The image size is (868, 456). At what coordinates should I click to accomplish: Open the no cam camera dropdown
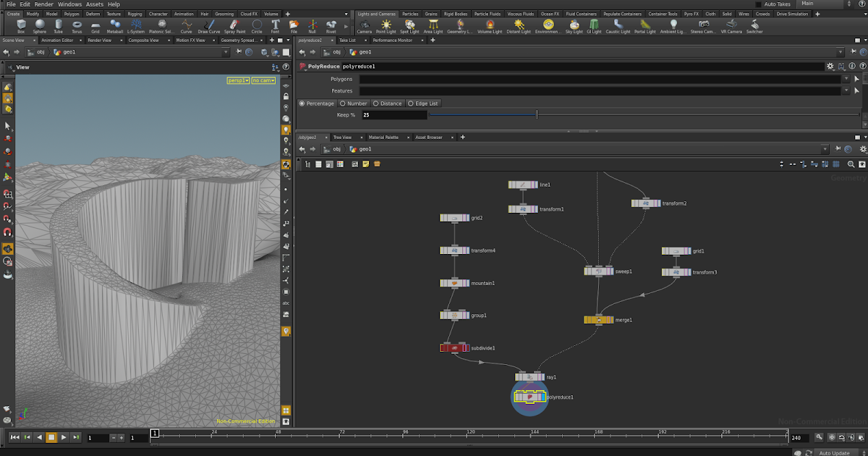[263, 80]
